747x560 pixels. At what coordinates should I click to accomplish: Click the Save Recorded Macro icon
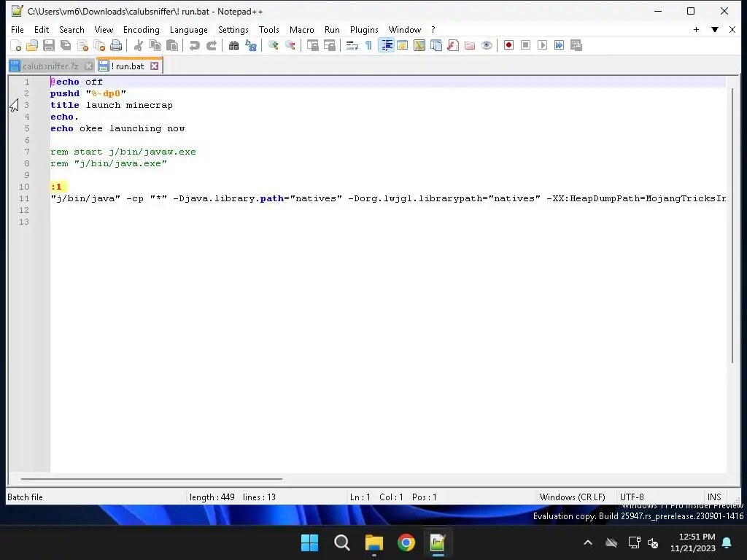(576, 45)
